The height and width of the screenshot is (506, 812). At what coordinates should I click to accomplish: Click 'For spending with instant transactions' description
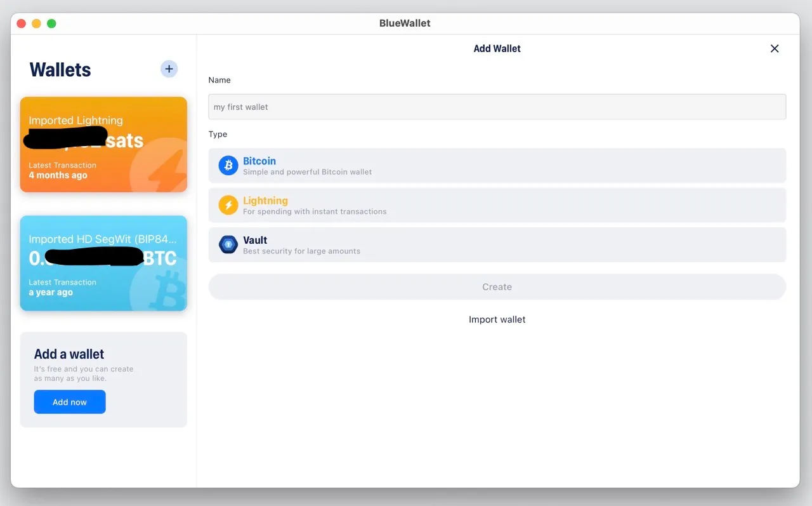(x=315, y=211)
